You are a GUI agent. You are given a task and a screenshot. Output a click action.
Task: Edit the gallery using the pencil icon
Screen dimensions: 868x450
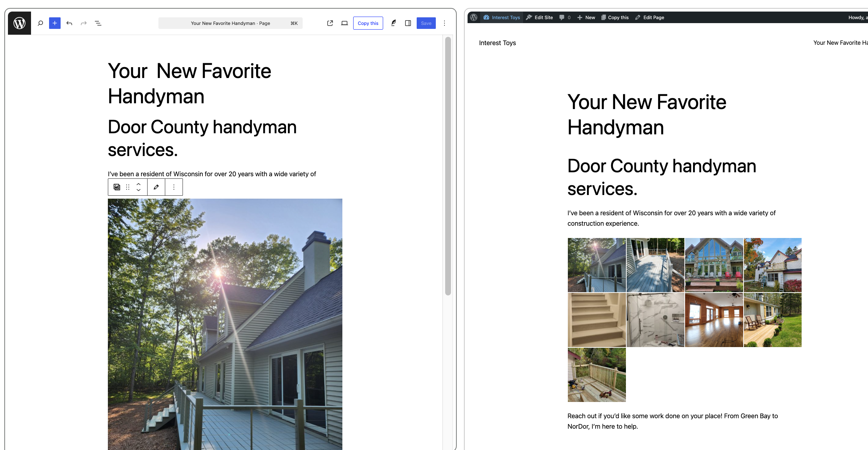click(x=156, y=187)
